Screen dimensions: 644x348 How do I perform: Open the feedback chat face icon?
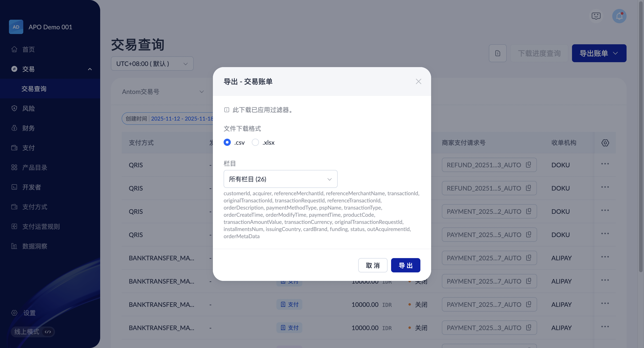coord(596,16)
